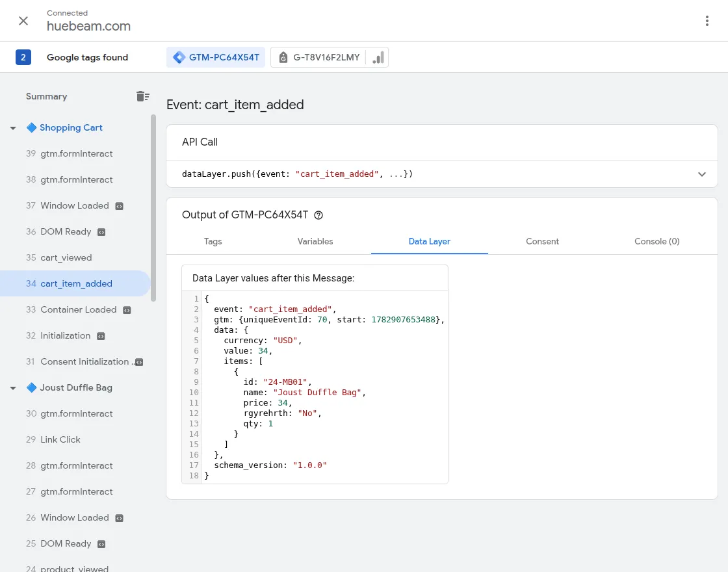Viewport: 728px width, 572px height.
Task: Open event 30 gtm.formInteract
Action: point(75,413)
